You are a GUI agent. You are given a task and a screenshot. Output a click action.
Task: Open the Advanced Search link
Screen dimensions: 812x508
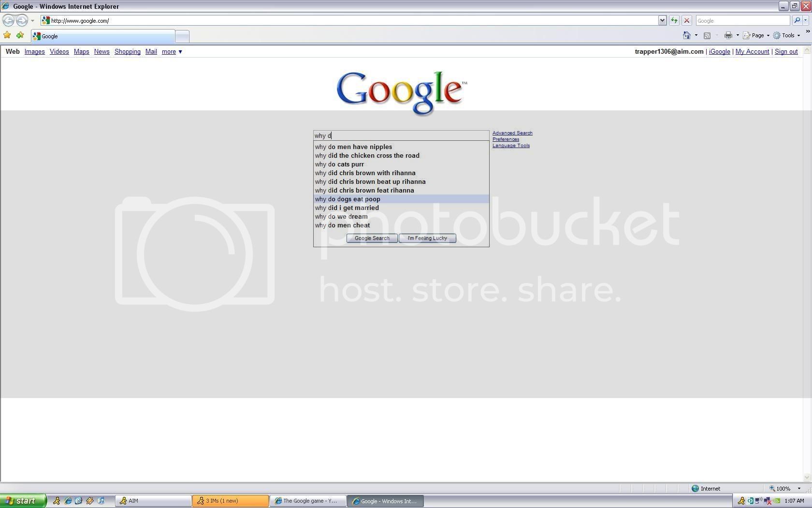[x=512, y=133]
